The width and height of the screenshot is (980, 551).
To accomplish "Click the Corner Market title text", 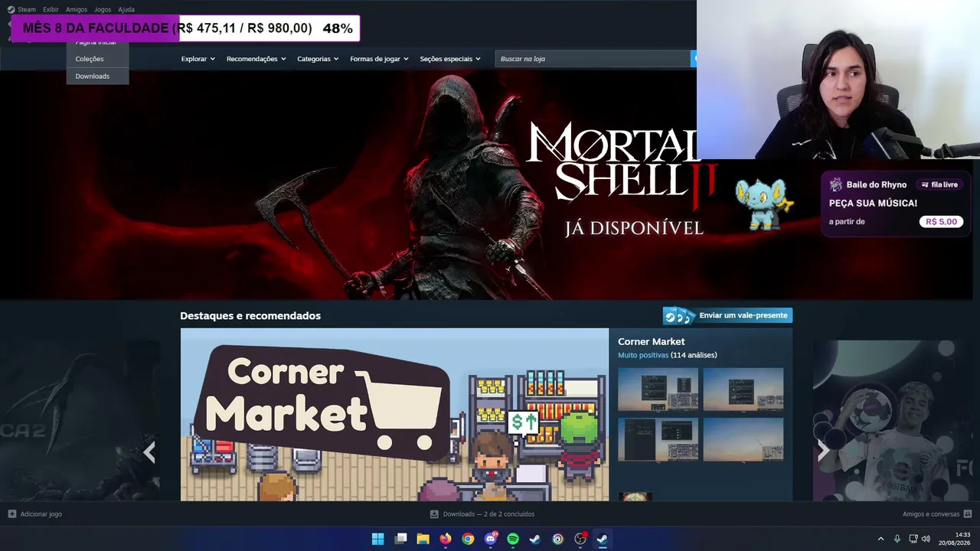I will (x=651, y=341).
